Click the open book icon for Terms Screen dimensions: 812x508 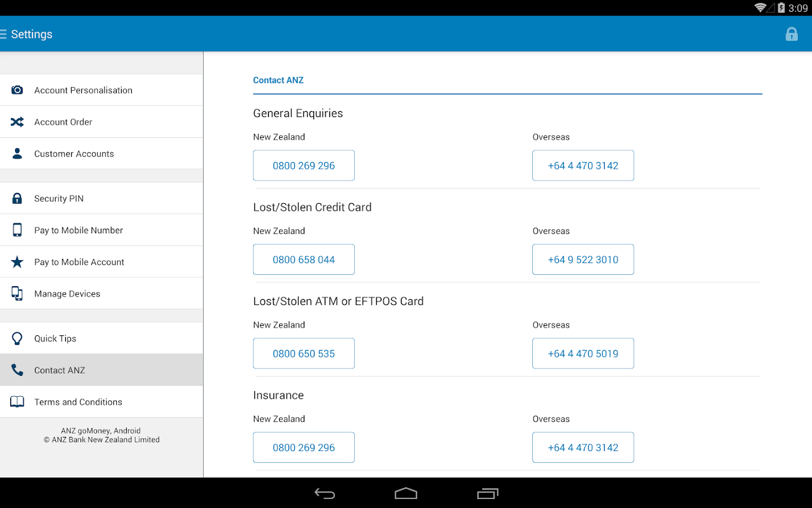pos(17,402)
